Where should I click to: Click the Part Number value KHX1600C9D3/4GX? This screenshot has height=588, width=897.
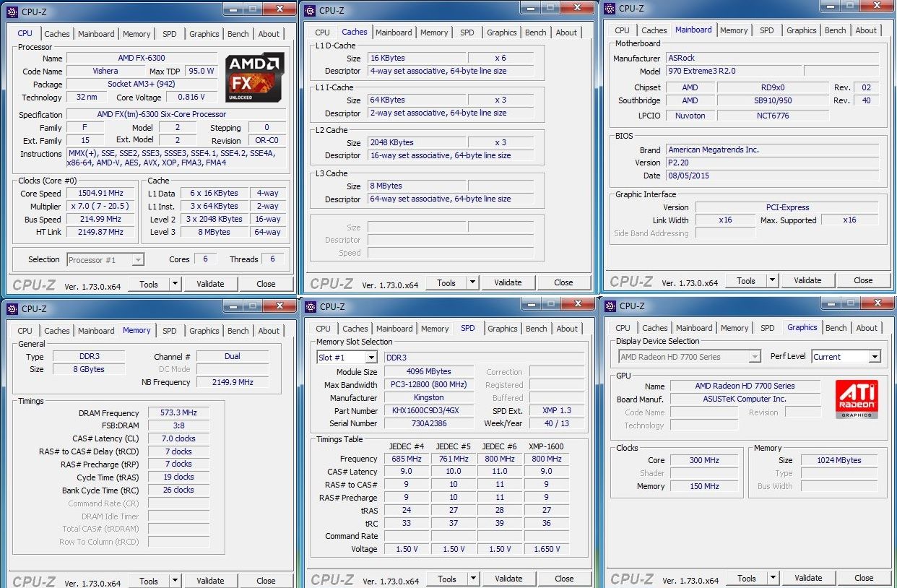pyautogui.click(x=428, y=410)
